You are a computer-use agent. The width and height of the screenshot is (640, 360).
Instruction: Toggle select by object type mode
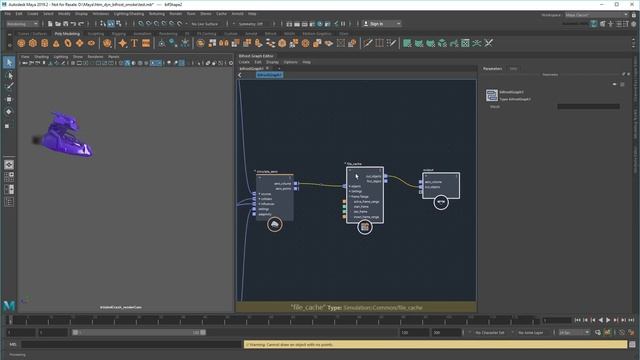111,24
